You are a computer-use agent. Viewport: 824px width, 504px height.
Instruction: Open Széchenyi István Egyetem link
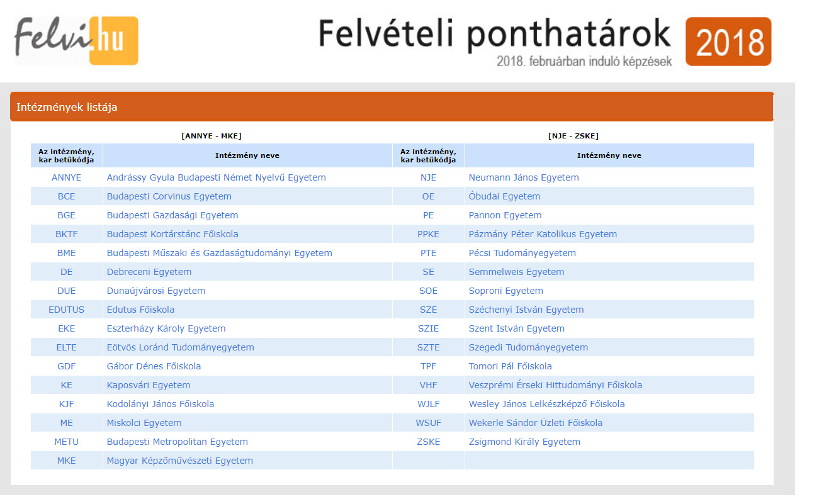(x=526, y=310)
